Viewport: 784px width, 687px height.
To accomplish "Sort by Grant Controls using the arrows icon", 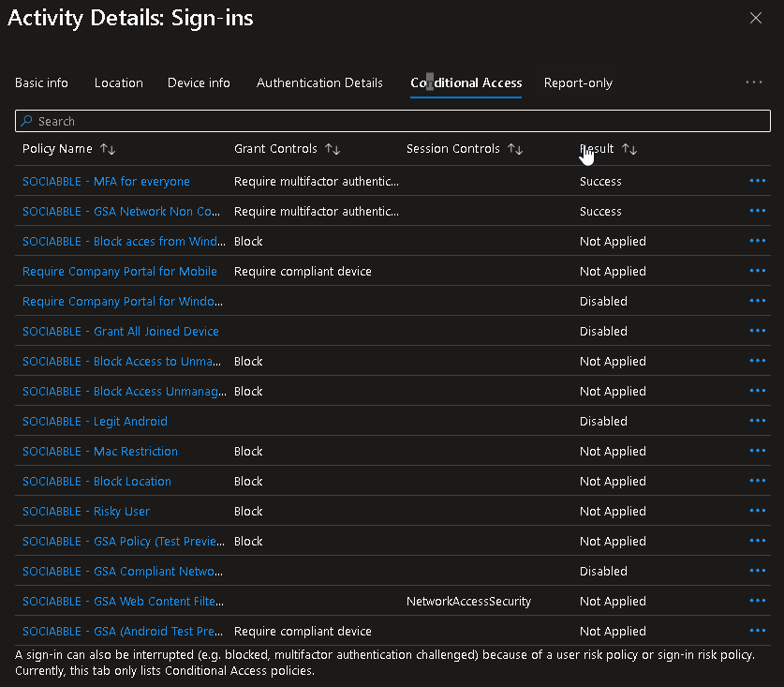I will [x=333, y=149].
